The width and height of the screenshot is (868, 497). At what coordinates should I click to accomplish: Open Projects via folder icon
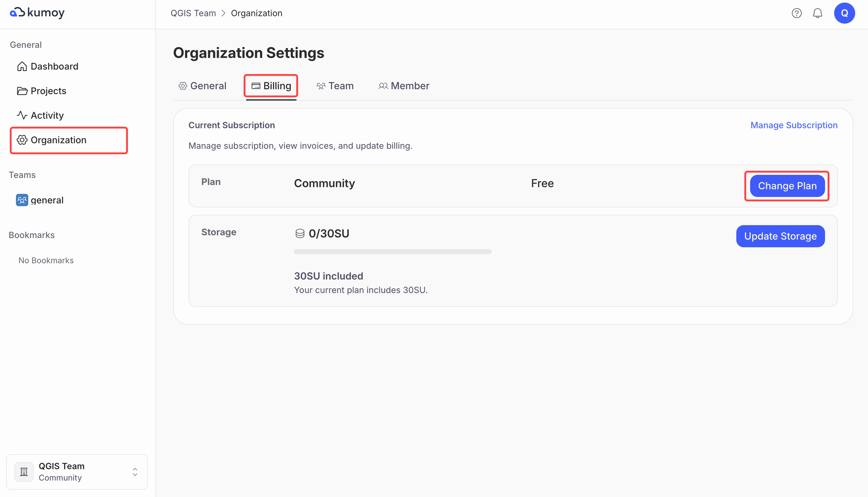[22, 91]
